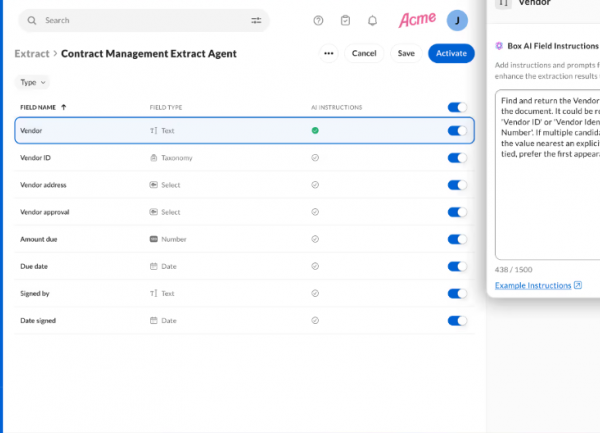Click the Acme logo
This screenshot has width=600, height=433.
416,20
